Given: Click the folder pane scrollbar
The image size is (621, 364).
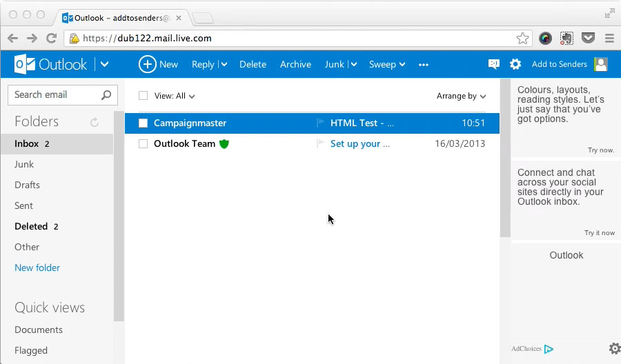Looking at the screenshot, I should (x=119, y=216).
